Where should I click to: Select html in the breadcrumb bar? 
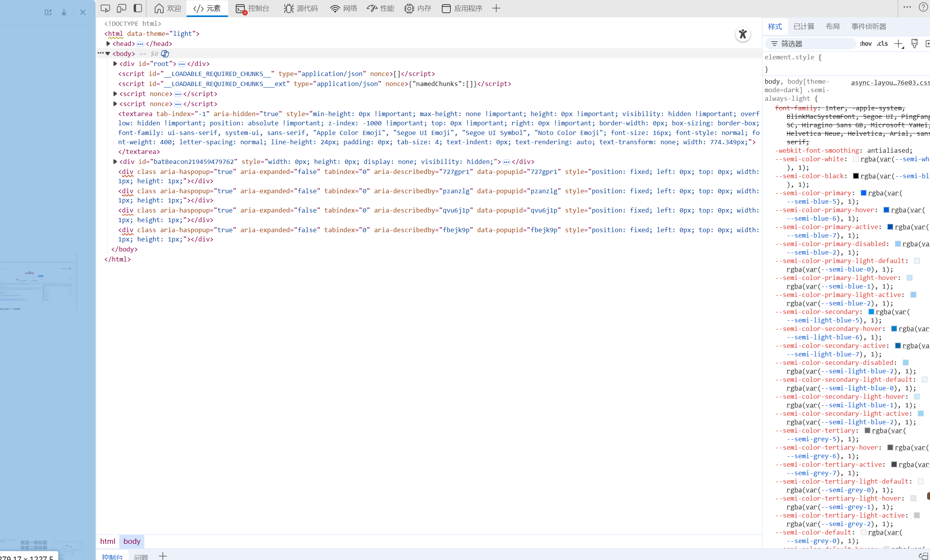click(x=108, y=541)
